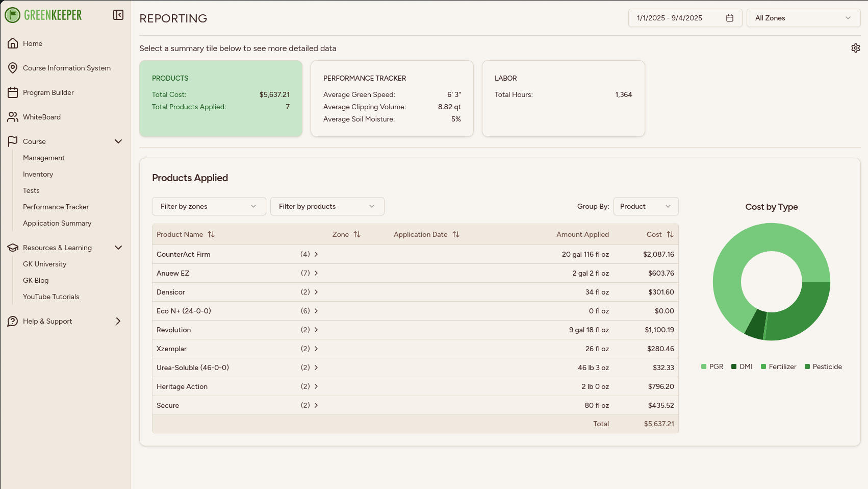Image resolution: width=868 pixels, height=489 pixels.
Task: Click the Program Builder calendar icon
Action: (x=13, y=92)
